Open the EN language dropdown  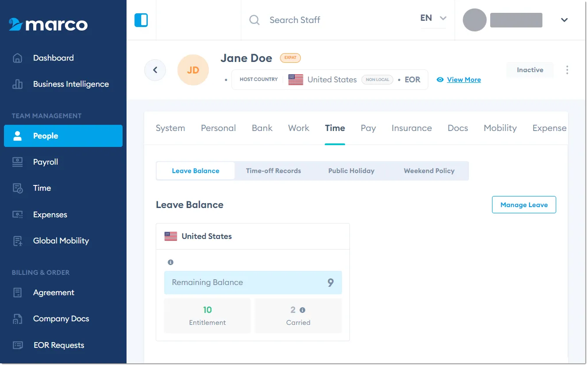pyautogui.click(x=433, y=19)
